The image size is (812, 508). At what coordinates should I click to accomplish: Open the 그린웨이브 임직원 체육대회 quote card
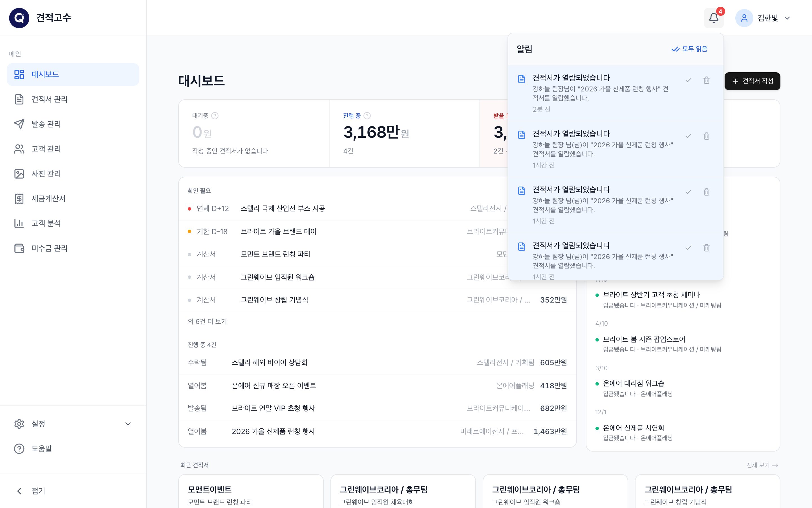tap(403, 491)
